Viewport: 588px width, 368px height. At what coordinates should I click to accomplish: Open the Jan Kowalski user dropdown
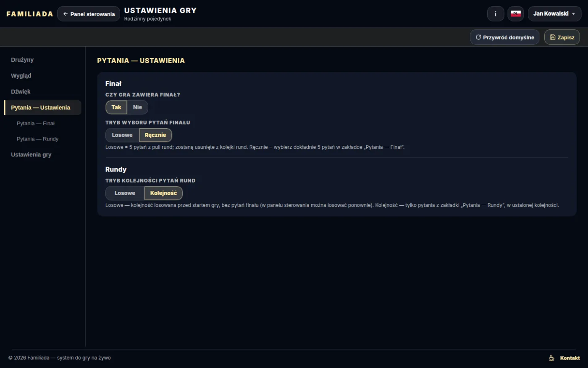(x=554, y=14)
